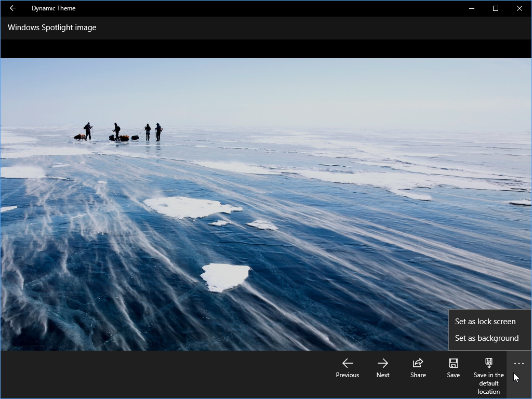The image size is (532, 399).
Task: Click the Save in default location icon
Action: 488,361
